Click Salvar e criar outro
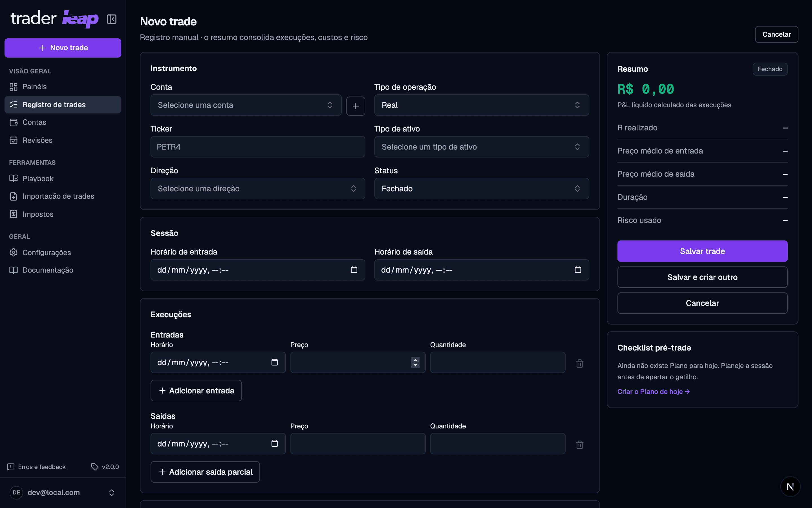Viewport: 812px width, 508px height. [702, 277]
